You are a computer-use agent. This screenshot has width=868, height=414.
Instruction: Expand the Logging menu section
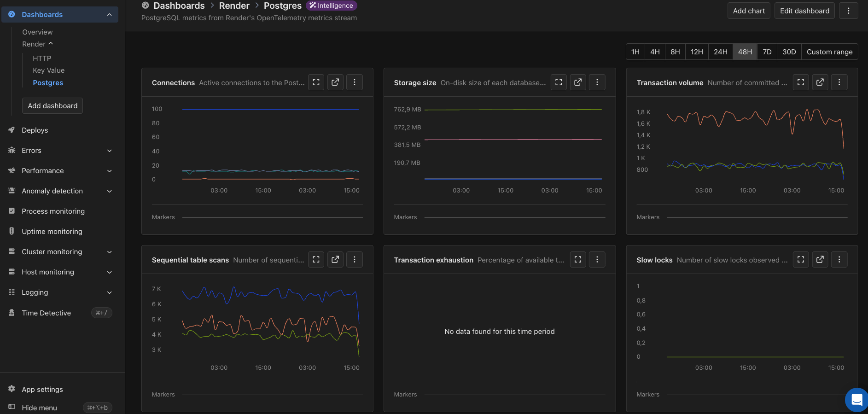coord(110,292)
